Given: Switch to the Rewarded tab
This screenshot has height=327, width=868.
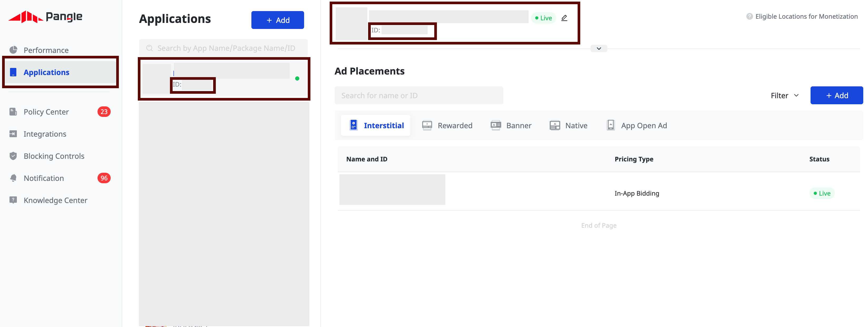Looking at the screenshot, I should tap(447, 126).
